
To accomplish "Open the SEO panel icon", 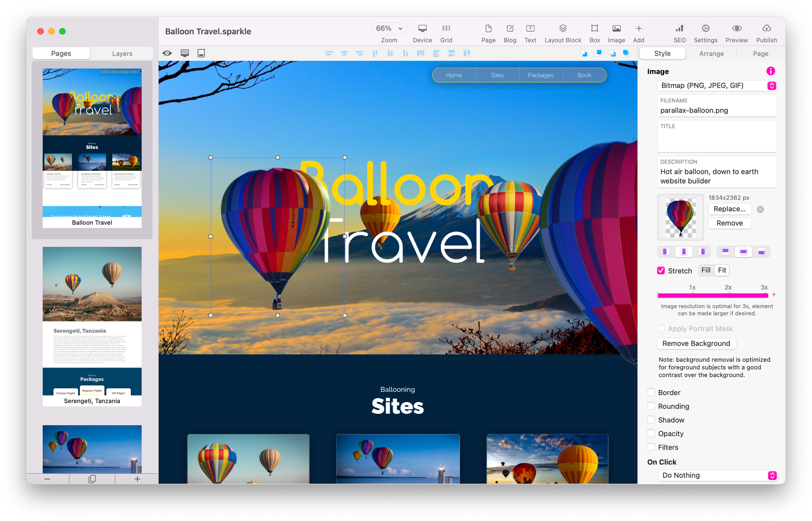I will [679, 29].
